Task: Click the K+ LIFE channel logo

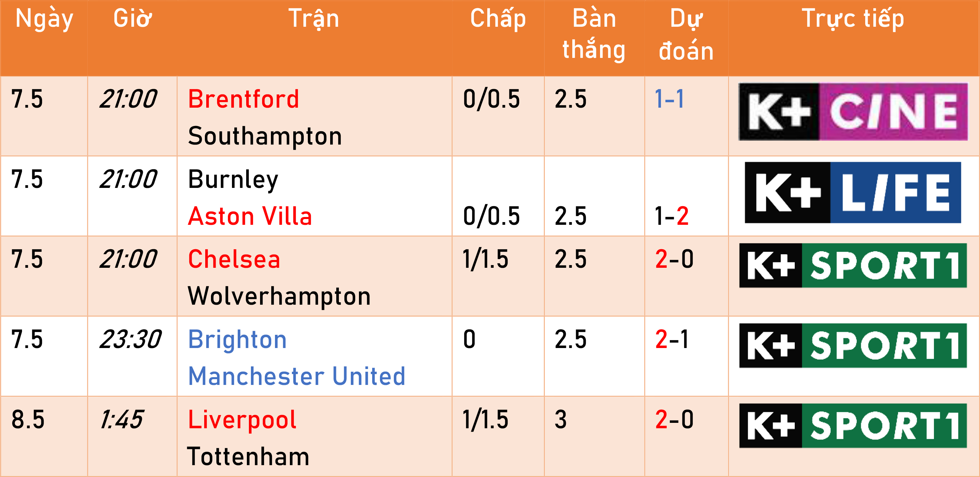Action: point(853,193)
